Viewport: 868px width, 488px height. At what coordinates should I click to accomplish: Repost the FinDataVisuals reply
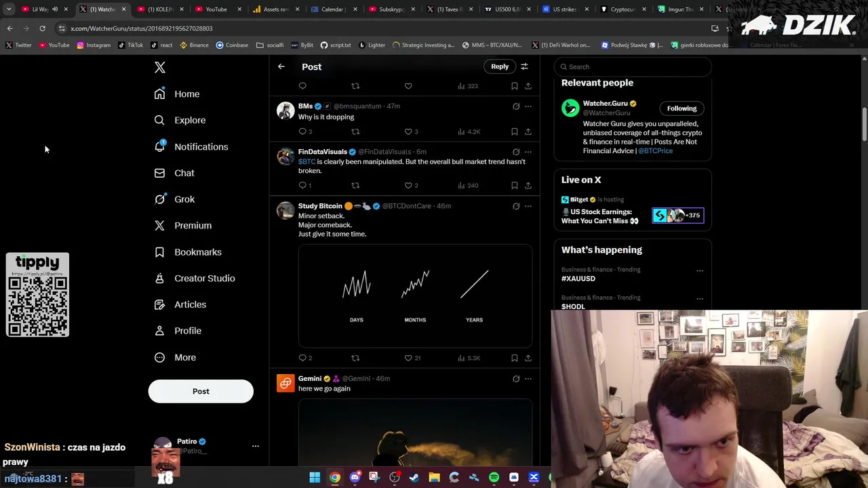coord(355,185)
